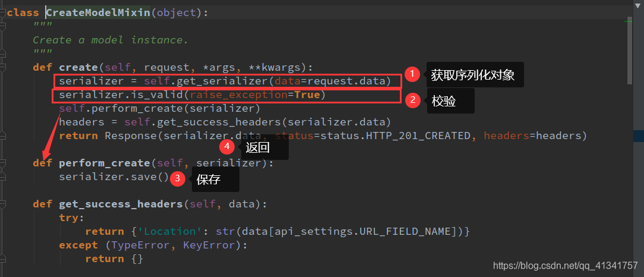The width and height of the screenshot is (644, 277).
Task: Click 'perform_create' in its def line
Action: tap(105, 163)
